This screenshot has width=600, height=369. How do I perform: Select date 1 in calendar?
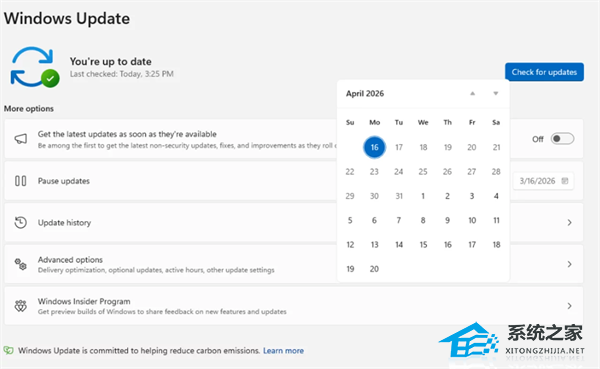click(423, 196)
